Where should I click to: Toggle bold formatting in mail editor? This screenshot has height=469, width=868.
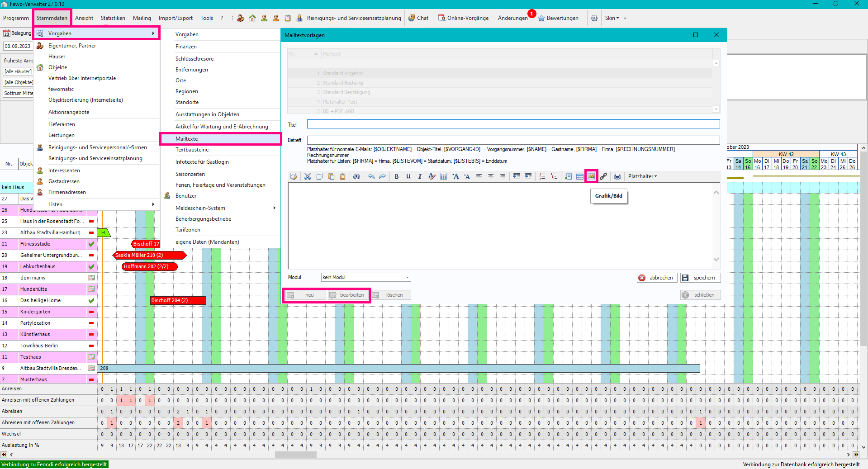pyautogui.click(x=397, y=176)
